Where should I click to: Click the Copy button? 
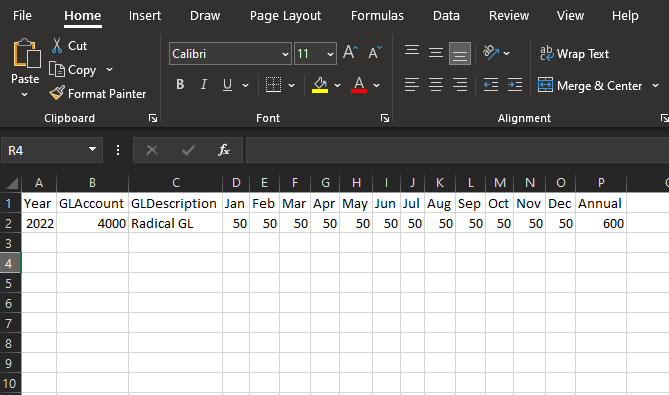point(73,70)
